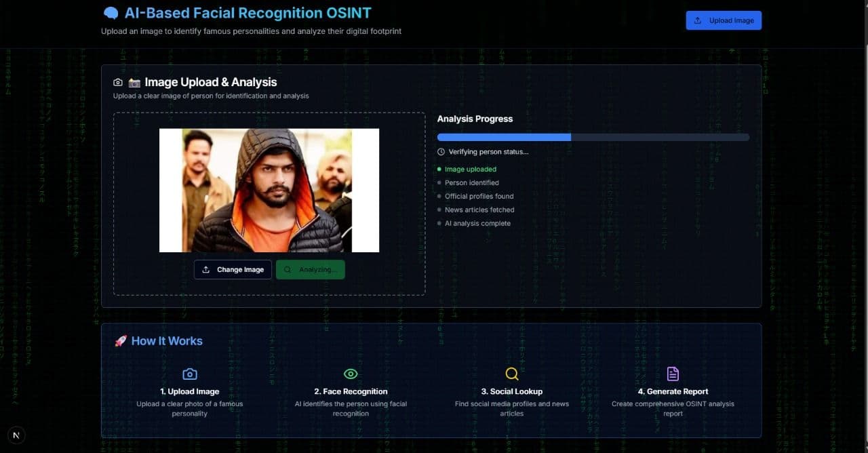Click the camera icon beside Image Upload & Analysis
The height and width of the screenshot is (453, 868).
118,82
